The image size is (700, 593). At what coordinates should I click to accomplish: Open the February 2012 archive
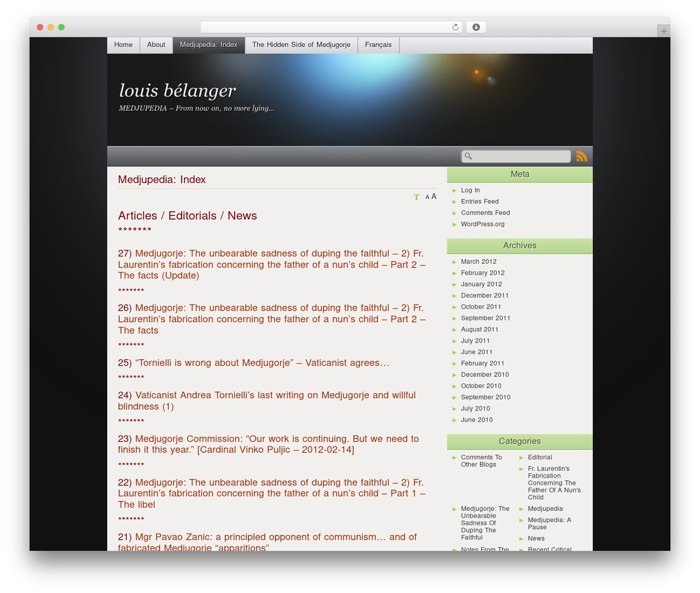pos(483,273)
